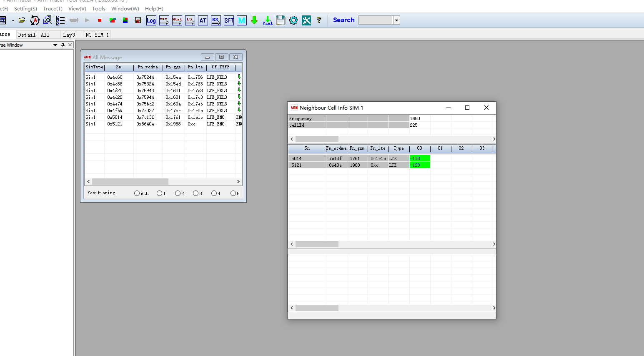Click the open folder toolbar icon
This screenshot has height=356, width=644.
coord(22,20)
